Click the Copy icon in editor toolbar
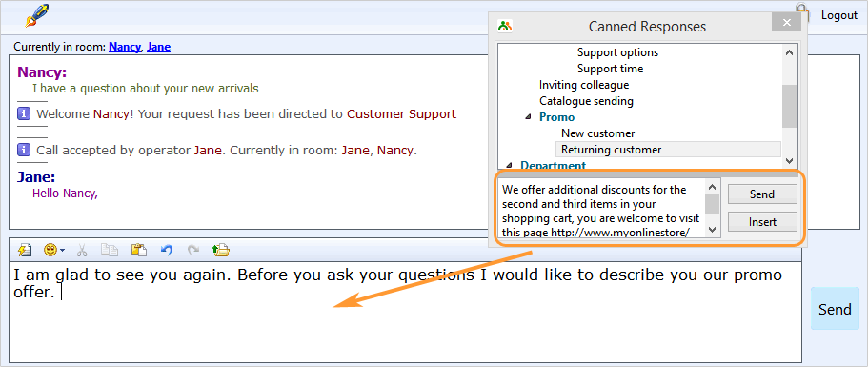 point(110,250)
